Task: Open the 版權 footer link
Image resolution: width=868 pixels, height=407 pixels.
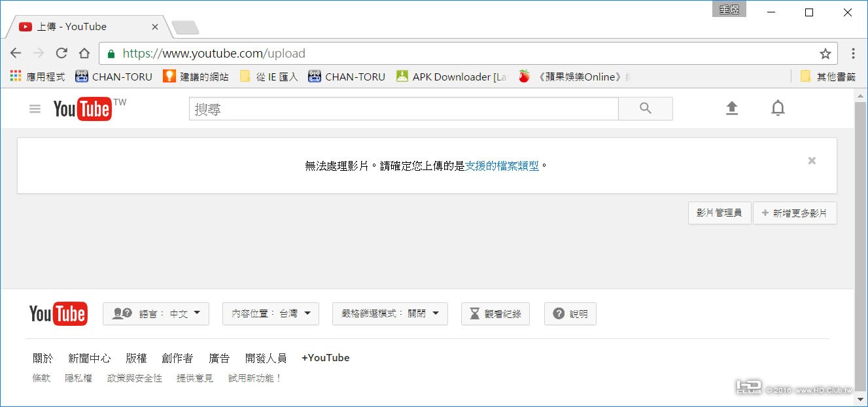Action: pos(137,358)
